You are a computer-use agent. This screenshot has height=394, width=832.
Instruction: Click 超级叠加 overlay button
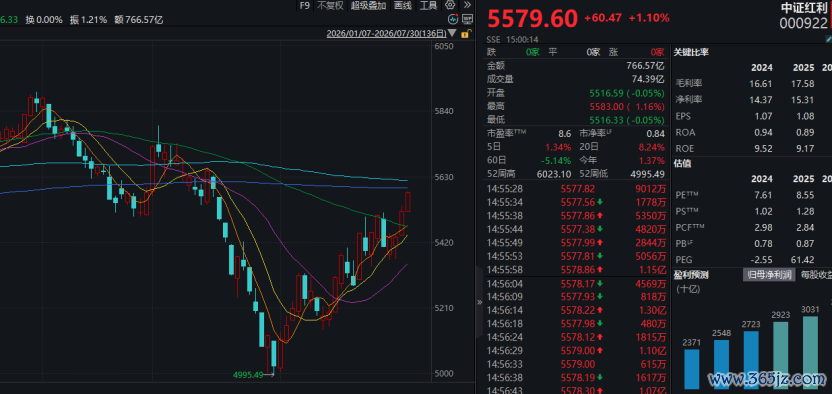click(368, 5)
